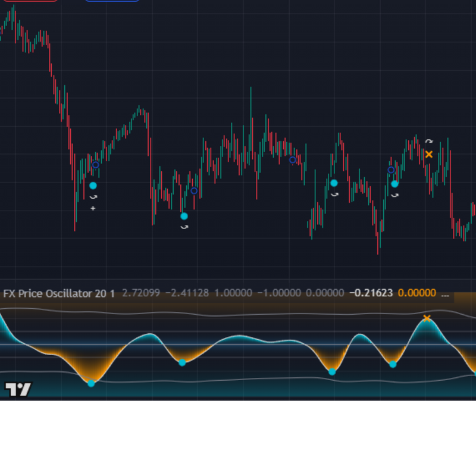
Task: Click the curved arrow above the orange X
Action: pos(429,142)
